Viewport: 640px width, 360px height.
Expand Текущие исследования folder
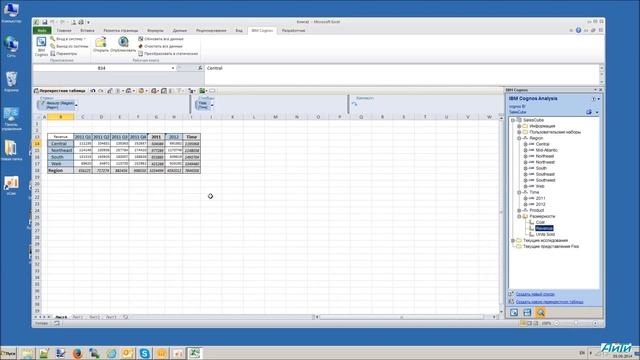pyautogui.click(x=513, y=240)
